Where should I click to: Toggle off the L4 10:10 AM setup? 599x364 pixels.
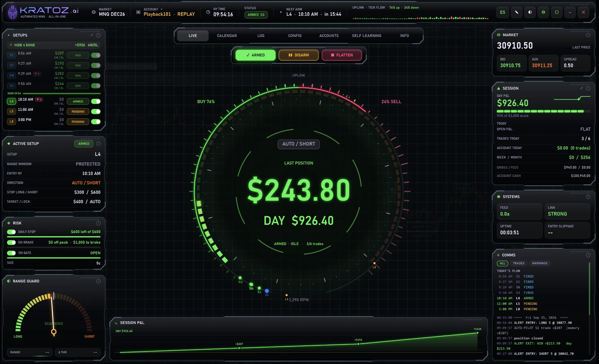(x=96, y=101)
